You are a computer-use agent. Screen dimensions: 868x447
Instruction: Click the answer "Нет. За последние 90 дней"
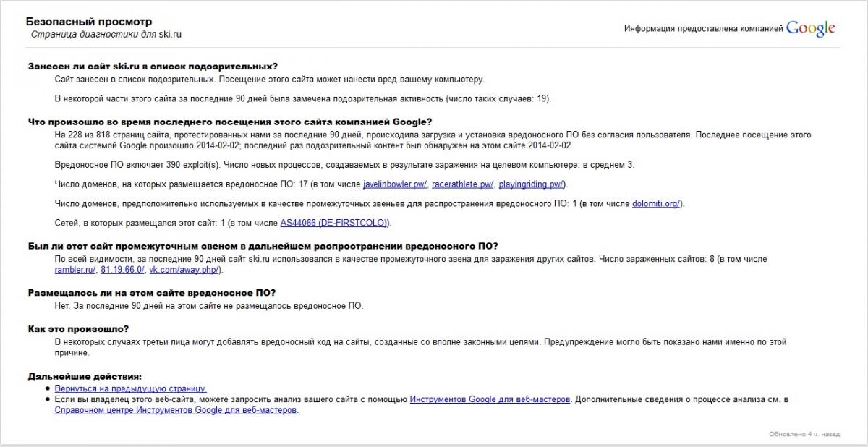pos(209,306)
